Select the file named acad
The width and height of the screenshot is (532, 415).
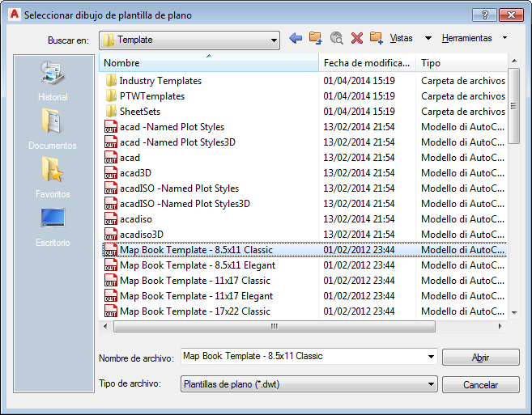[x=130, y=158]
